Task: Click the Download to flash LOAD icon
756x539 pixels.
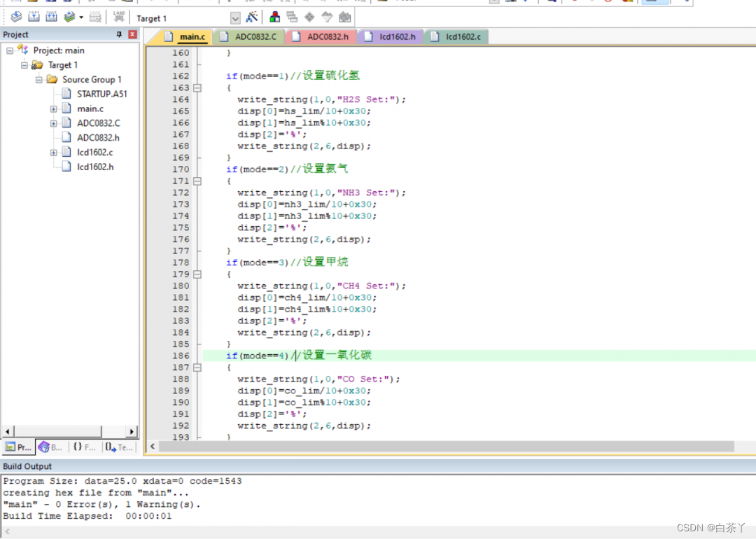Action: click(118, 17)
